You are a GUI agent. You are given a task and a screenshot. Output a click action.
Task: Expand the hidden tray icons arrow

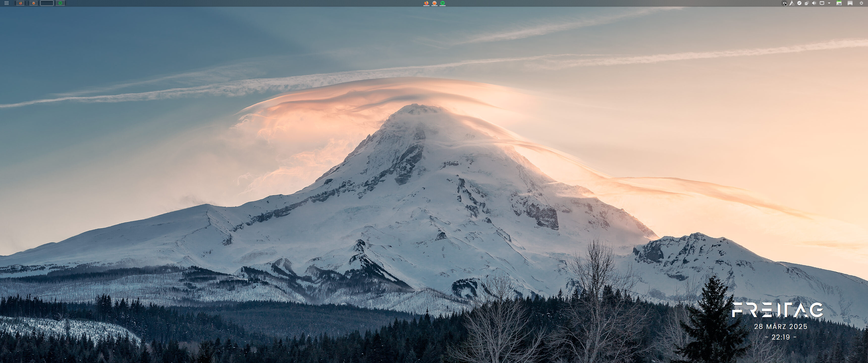[829, 3]
